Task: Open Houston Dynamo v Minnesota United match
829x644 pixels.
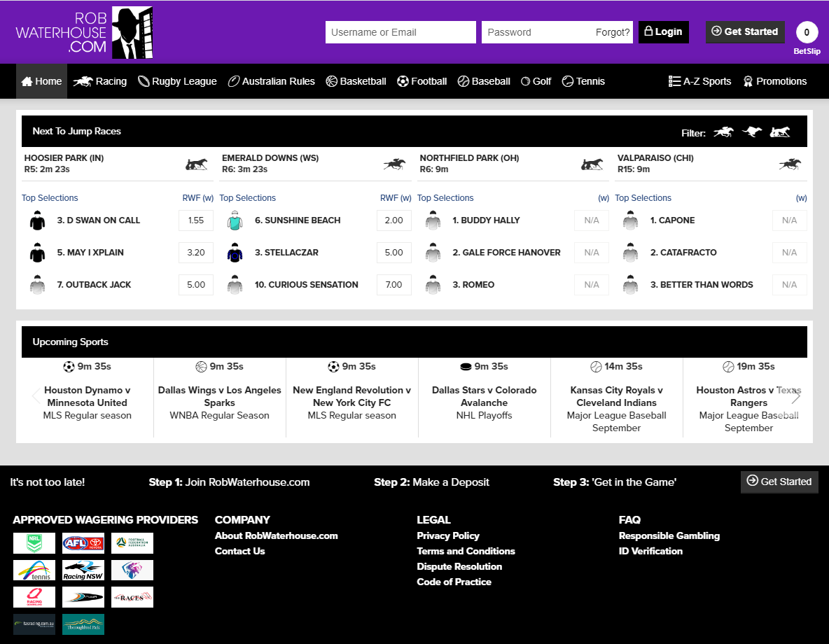Action: (88, 397)
